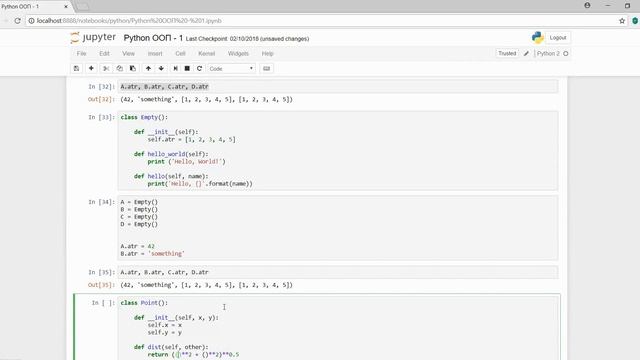Click the In [33] prompt label
The image size is (640, 360).
click(102, 117)
